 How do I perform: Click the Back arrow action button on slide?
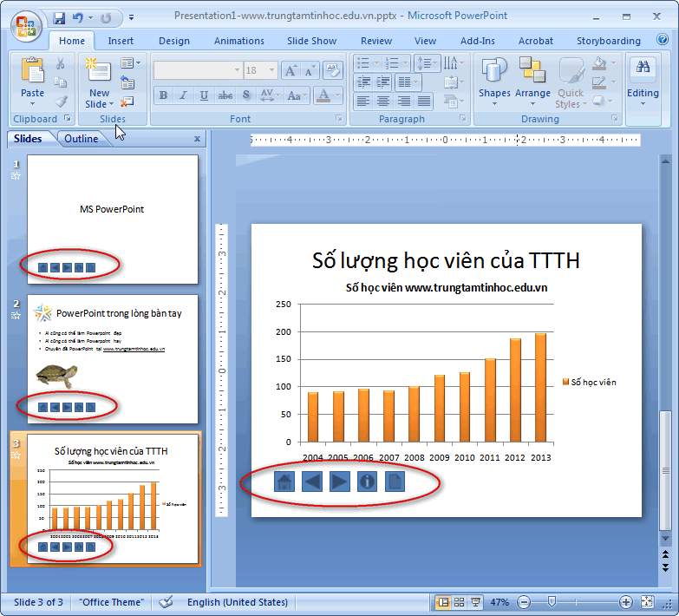(312, 482)
